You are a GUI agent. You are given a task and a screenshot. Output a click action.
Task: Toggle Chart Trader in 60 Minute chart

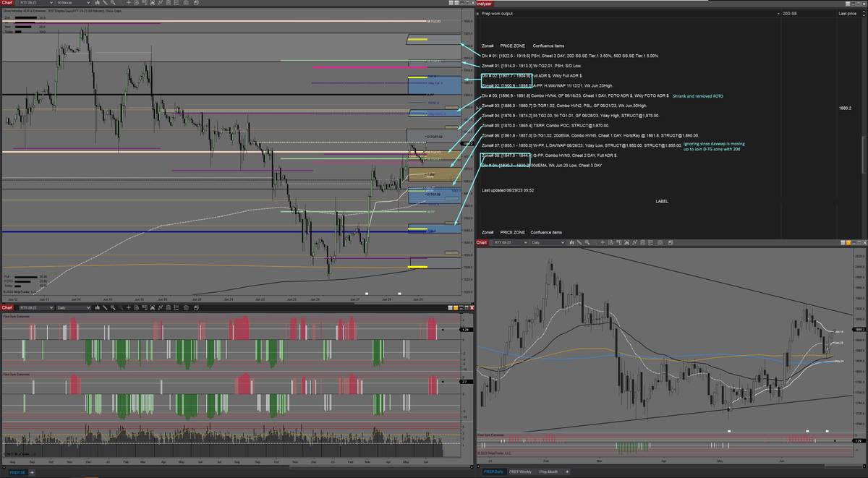pos(145,4)
